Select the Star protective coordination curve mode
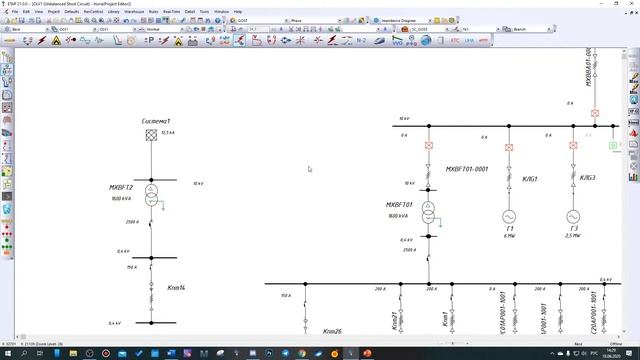The image size is (640, 360). 117,40
